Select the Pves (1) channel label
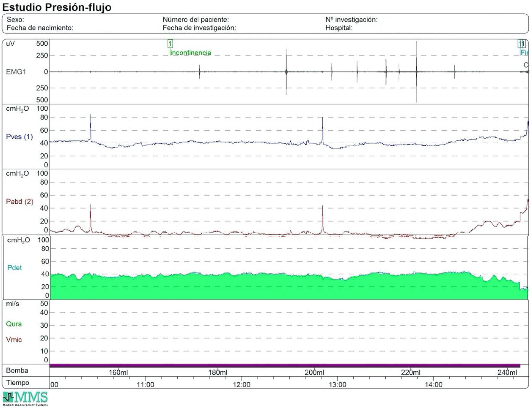 [x=19, y=137]
